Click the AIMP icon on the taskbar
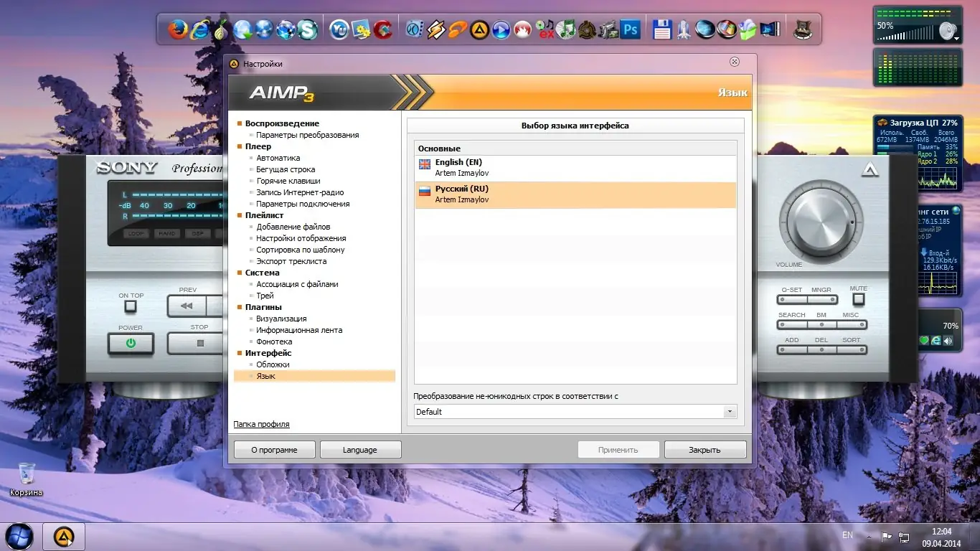This screenshot has width=980, height=551. (64, 536)
